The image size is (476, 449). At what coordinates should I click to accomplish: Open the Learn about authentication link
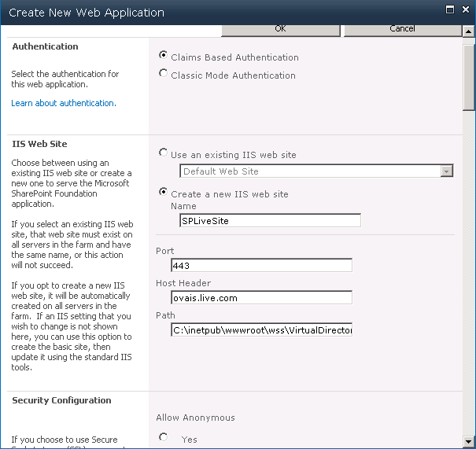pos(64,103)
